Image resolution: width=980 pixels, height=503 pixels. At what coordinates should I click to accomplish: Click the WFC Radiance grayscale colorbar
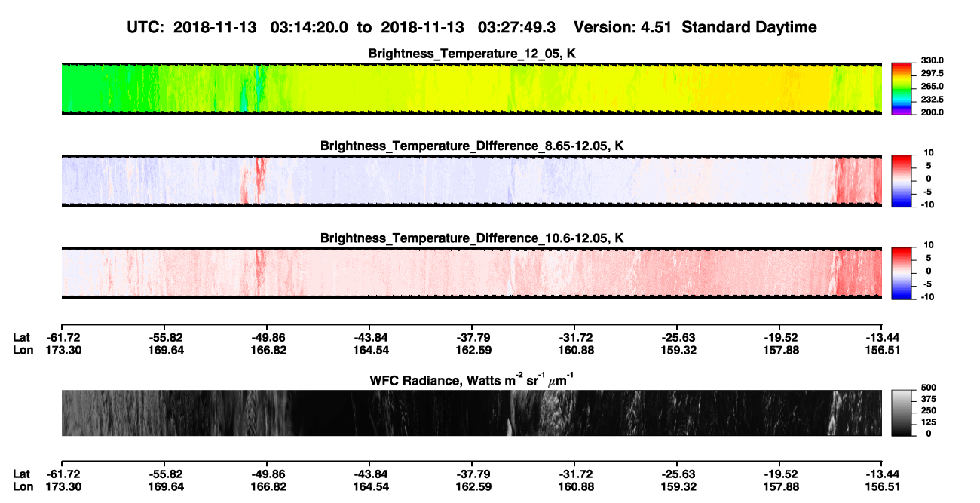click(x=902, y=413)
